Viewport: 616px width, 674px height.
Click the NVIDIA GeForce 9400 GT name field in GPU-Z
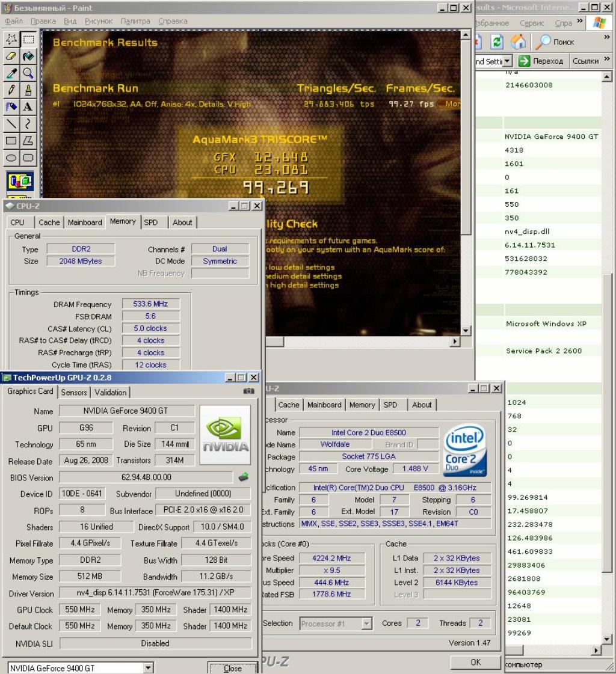point(126,411)
